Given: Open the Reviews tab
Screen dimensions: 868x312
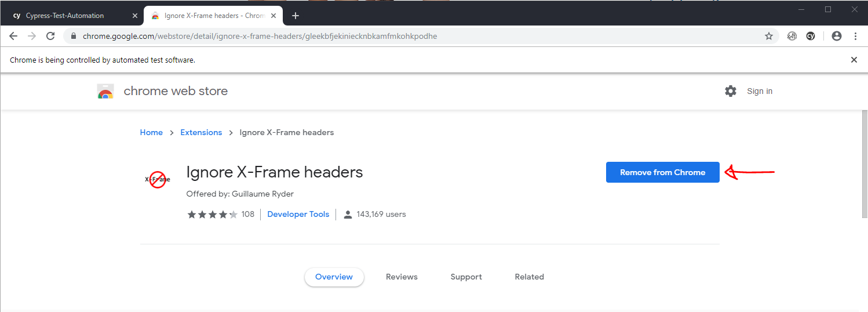Looking at the screenshot, I should (x=402, y=277).
